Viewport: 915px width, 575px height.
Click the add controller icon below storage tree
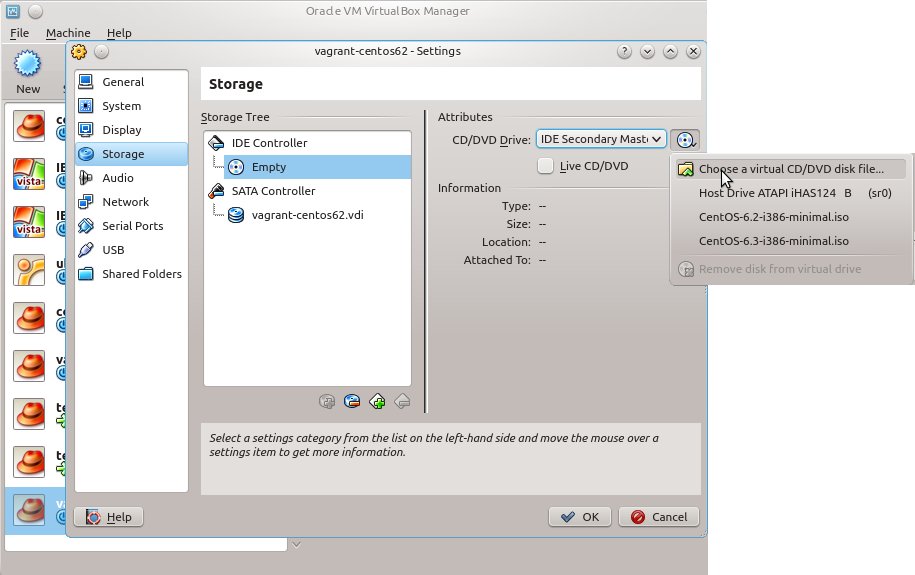pyautogui.click(x=377, y=402)
